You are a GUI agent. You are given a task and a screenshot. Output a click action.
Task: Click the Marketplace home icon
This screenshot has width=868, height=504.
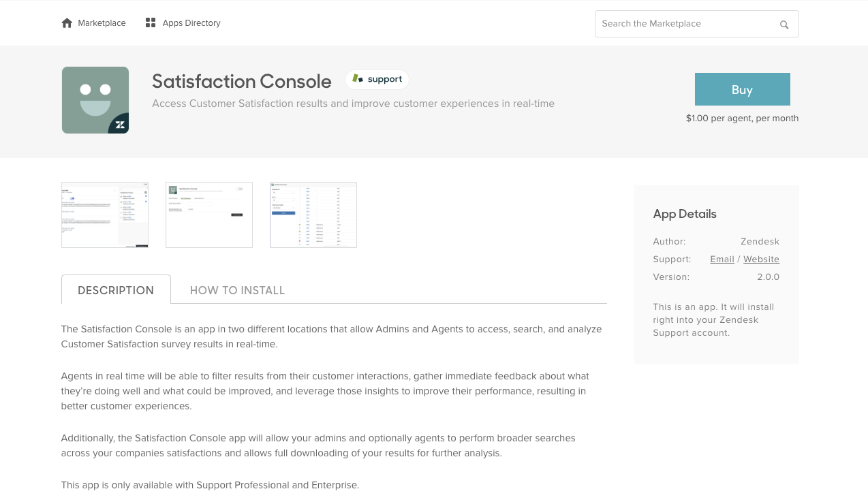[67, 23]
